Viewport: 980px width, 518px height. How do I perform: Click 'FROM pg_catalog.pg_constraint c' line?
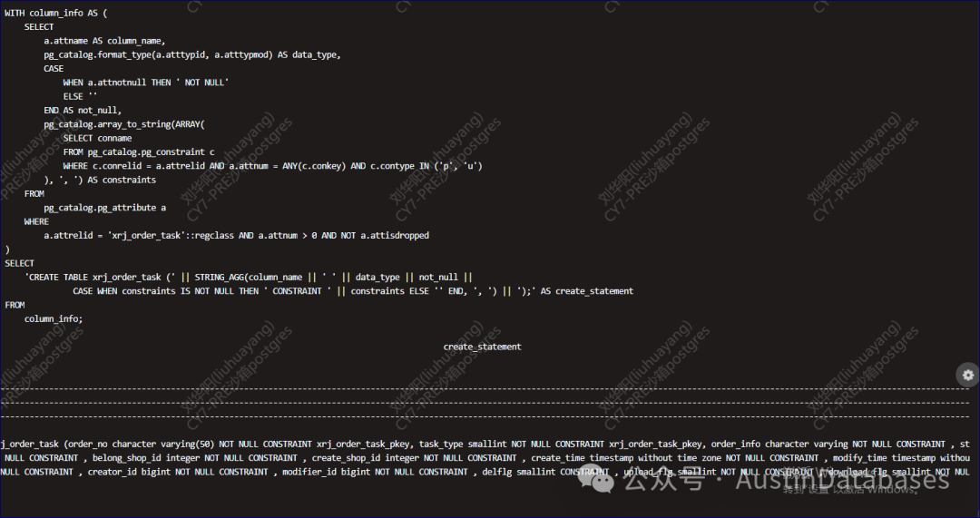pos(138,151)
